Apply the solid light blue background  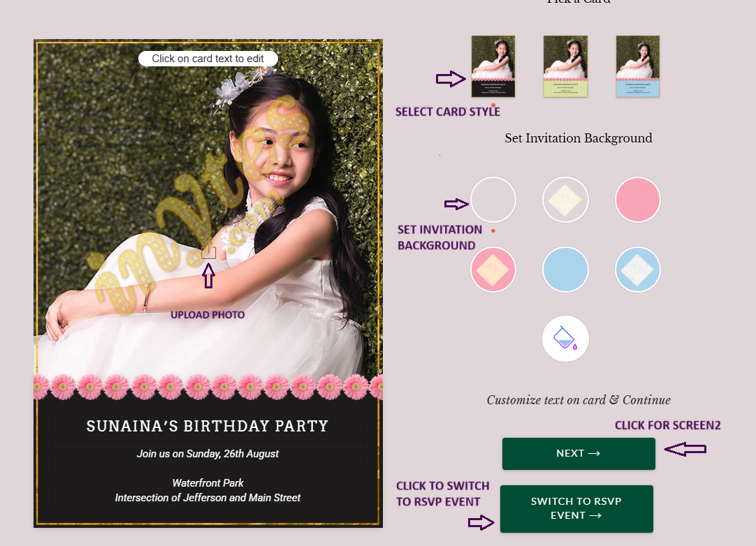pos(565,270)
